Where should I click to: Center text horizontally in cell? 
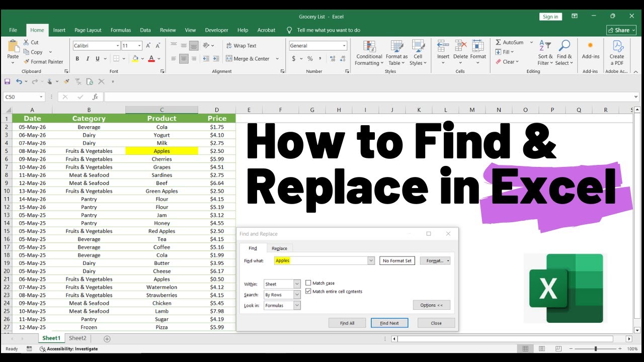pyautogui.click(x=184, y=59)
